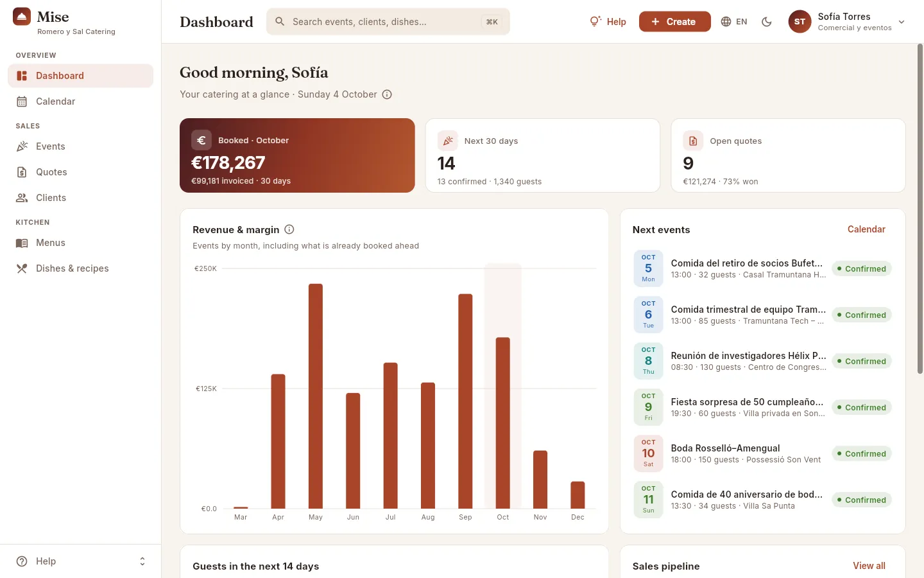Image resolution: width=924 pixels, height=578 pixels.
Task: Click the search field for events, clients, dishes
Action: coord(388,22)
